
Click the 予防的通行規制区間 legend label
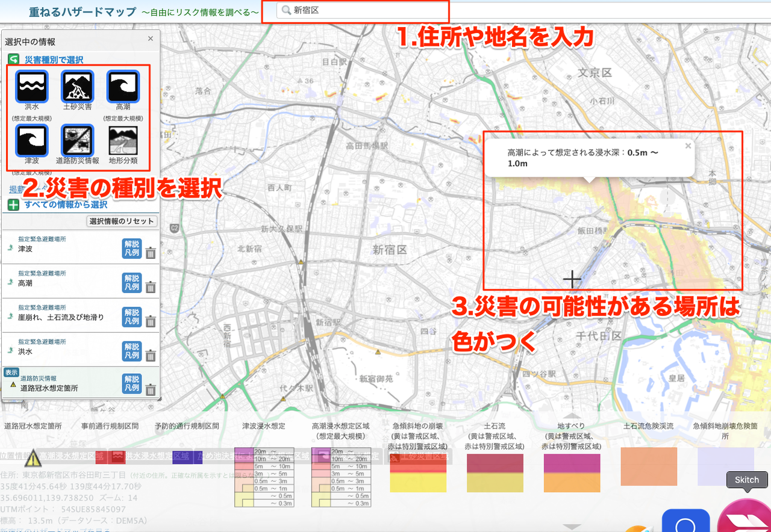tap(187, 425)
